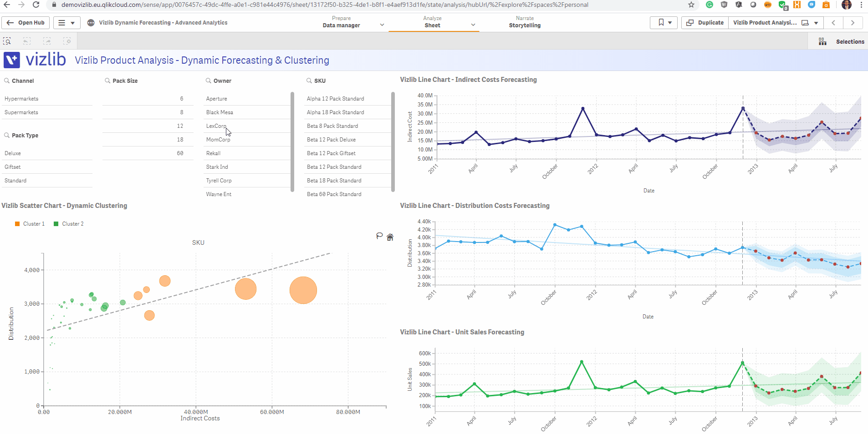Screen dimensions: 868x434
Task: Open the Grammarly browser extension
Action: pyautogui.click(x=710, y=5)
